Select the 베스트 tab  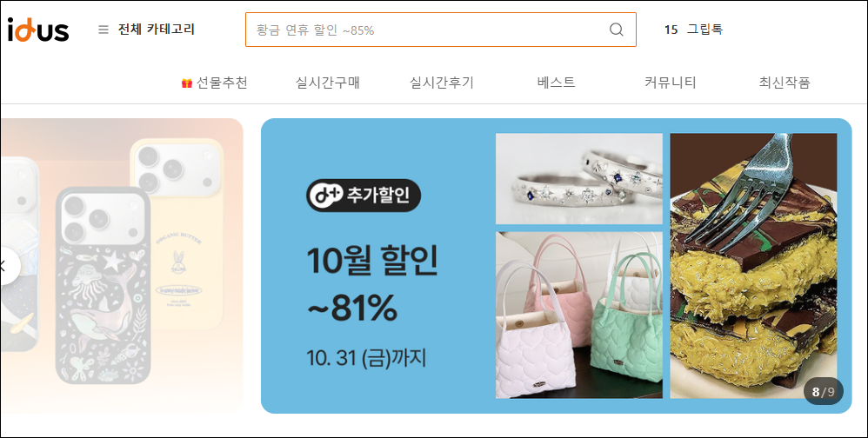pyautogui.click(x=556, y=83)
